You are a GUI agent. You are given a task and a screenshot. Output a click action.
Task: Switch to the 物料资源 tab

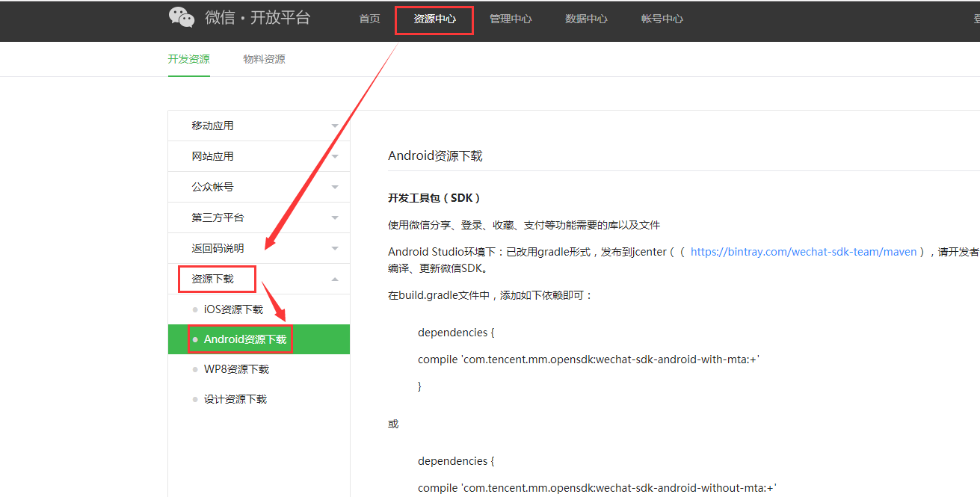(x=264, y=59)
